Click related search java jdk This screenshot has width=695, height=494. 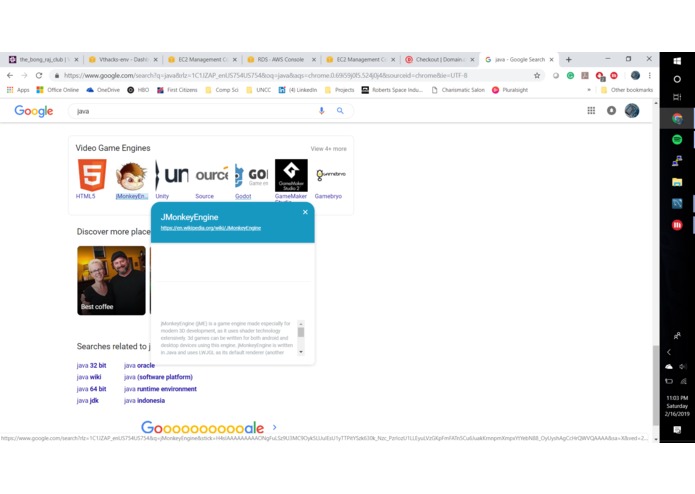click(x=87, y=401)
